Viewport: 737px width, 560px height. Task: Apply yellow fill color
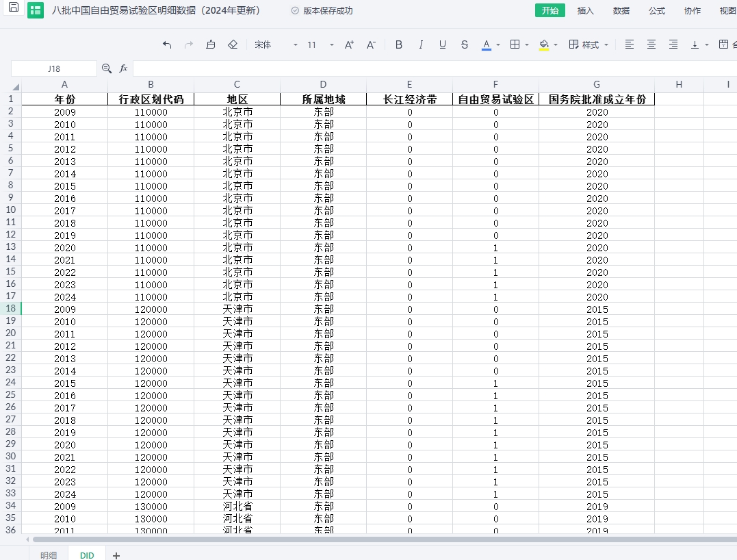point(544,44)
